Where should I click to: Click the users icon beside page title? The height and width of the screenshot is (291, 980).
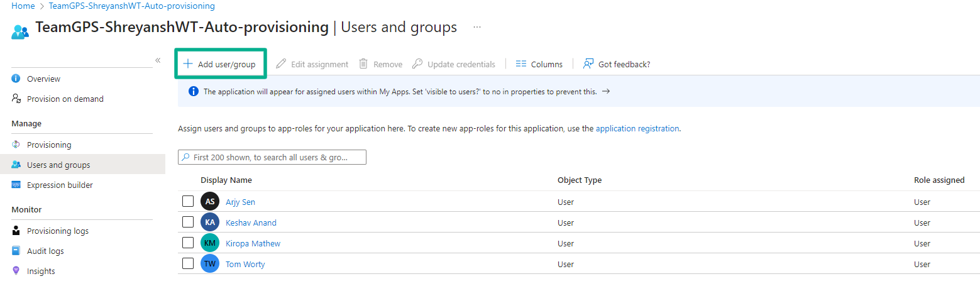click(x=20, y=31)
